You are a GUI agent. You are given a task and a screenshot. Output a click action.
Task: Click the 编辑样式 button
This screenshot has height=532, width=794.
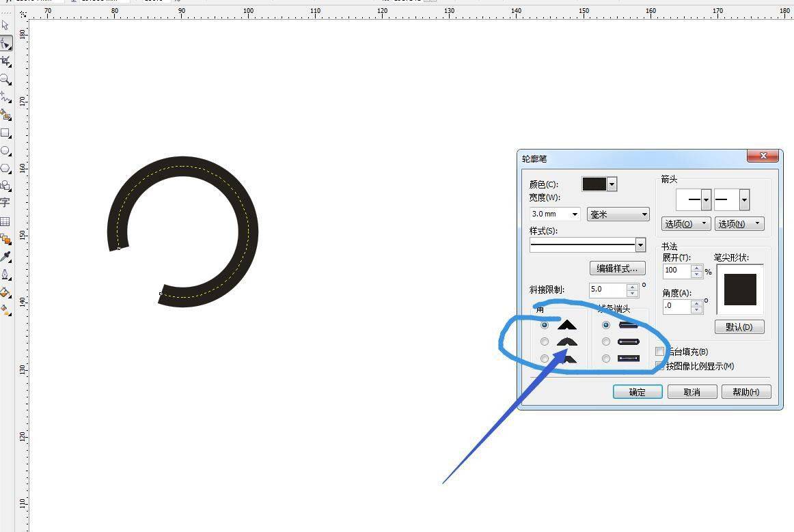(617, 268)
